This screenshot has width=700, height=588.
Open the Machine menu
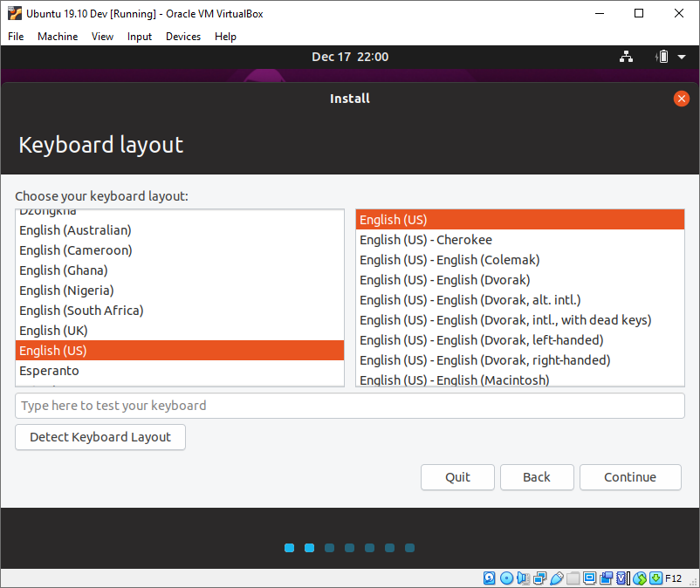(58, 37)
